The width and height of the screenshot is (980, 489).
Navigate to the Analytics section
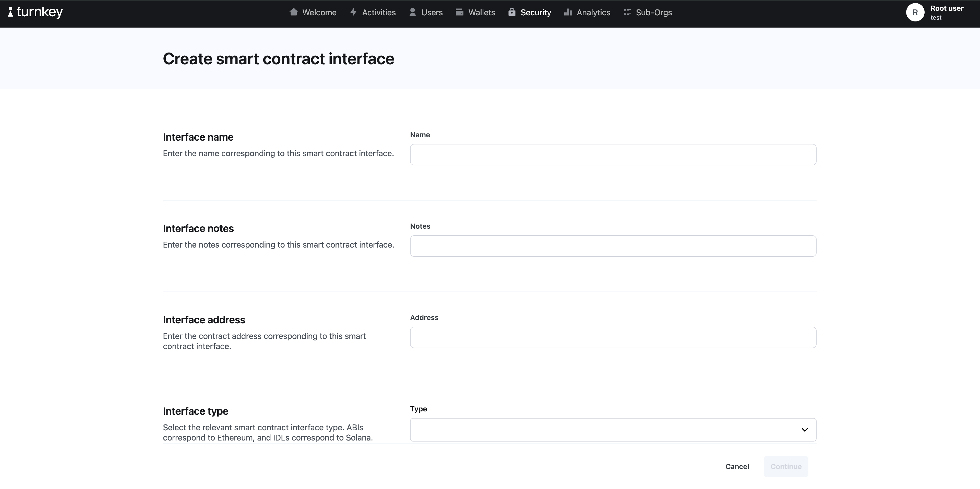click(592, 12)
